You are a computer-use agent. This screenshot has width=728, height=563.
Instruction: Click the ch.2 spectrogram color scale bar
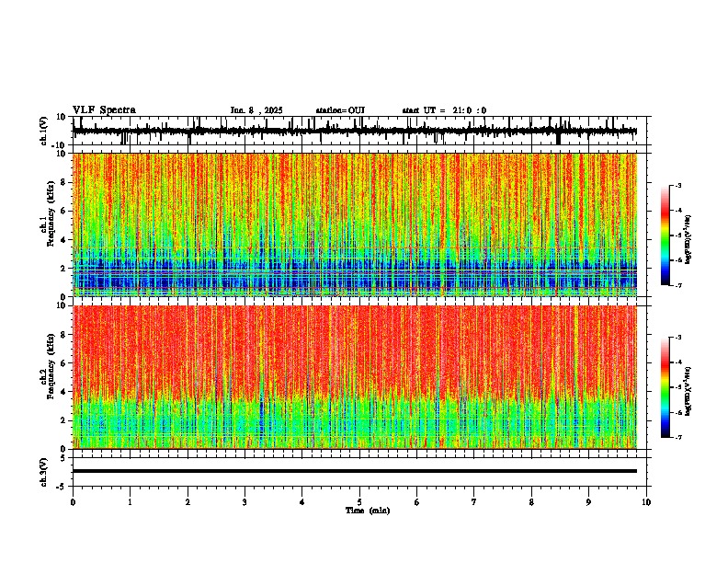pyautogui.click(x=665, y=387)
